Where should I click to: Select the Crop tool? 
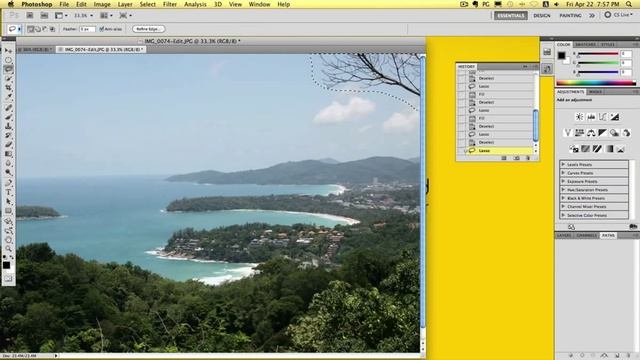[x=8, y=87]
